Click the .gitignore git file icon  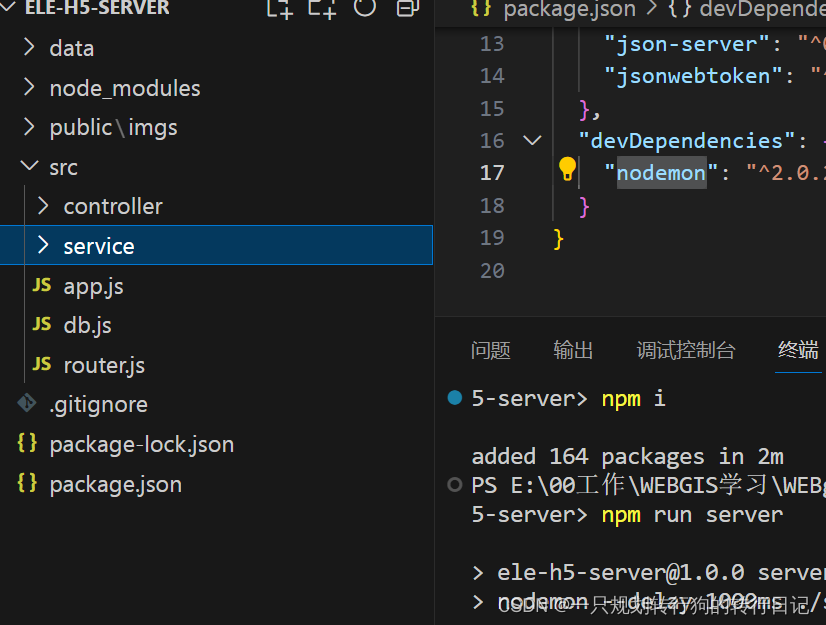click(27, 403)
